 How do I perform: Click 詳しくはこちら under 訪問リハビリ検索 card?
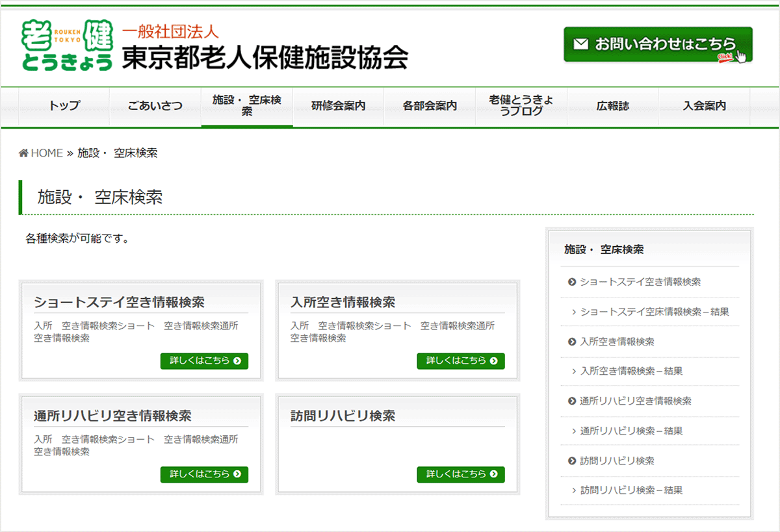[x=461, y=475]
